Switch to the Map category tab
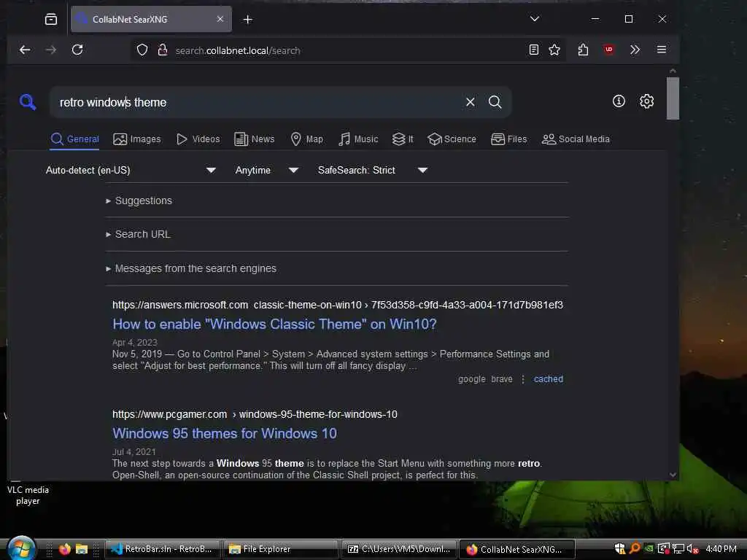Screen dimensions: 747x560 click(x=307, y=139)
